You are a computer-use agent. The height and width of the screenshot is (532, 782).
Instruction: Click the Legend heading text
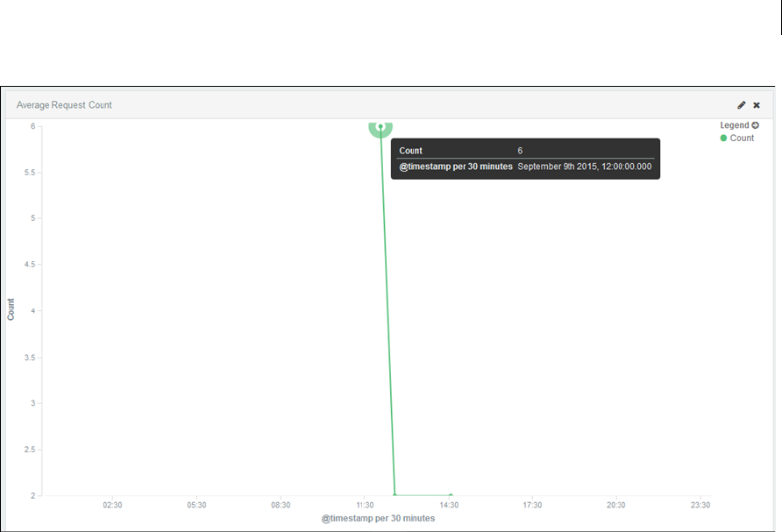735,125
